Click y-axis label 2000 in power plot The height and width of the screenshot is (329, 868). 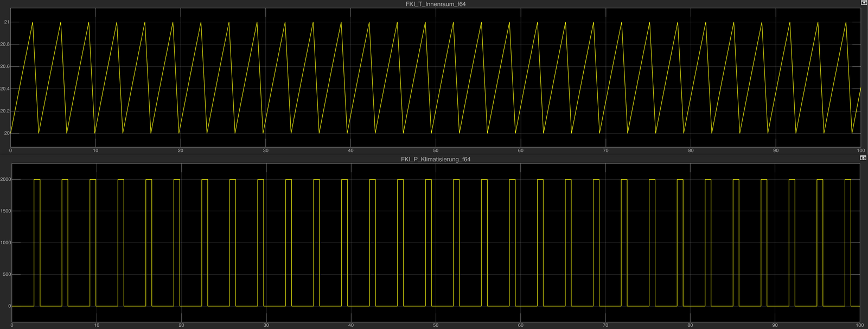click(5, 180)
